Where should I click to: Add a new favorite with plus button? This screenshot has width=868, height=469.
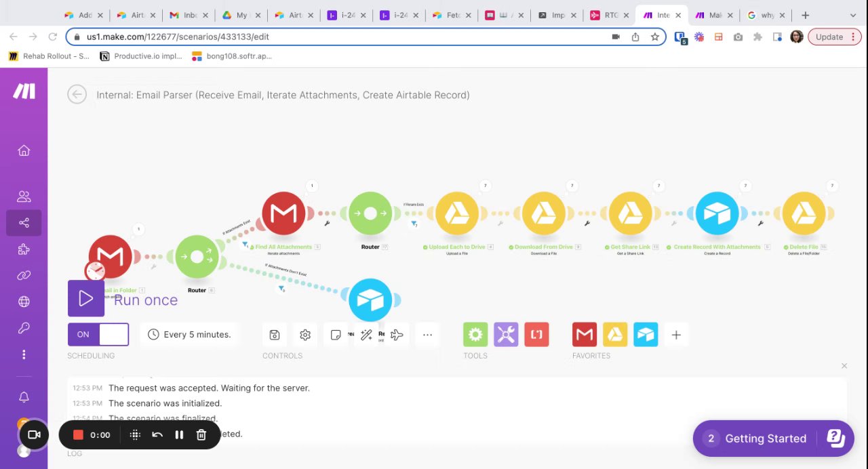(x=676, y=335)
